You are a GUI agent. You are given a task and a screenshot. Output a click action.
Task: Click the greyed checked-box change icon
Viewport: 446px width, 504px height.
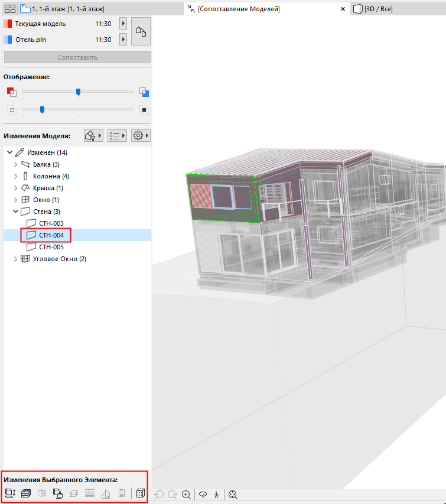tap(42, 493)
